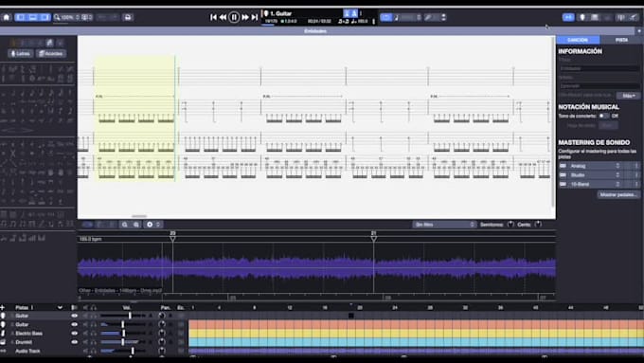The width and height of the screenshot is (644, 363).
Task: Mute the Audio Track
Action: click(x=86, y=351)
